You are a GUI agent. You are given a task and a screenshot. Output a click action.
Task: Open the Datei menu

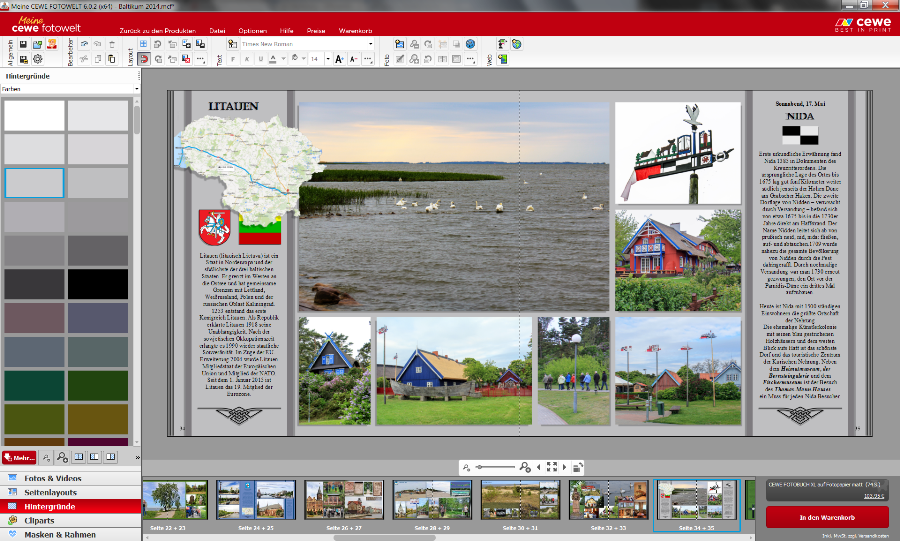217,31
